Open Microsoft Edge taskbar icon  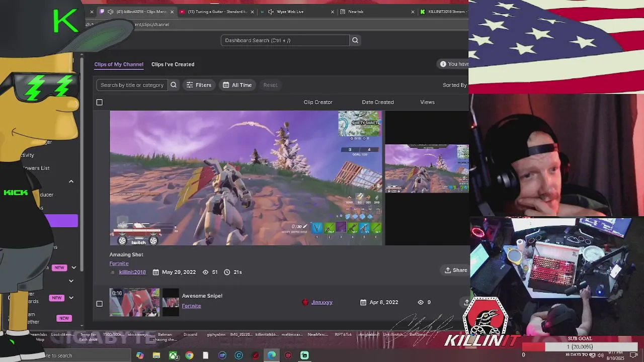(x=272, y=355)
